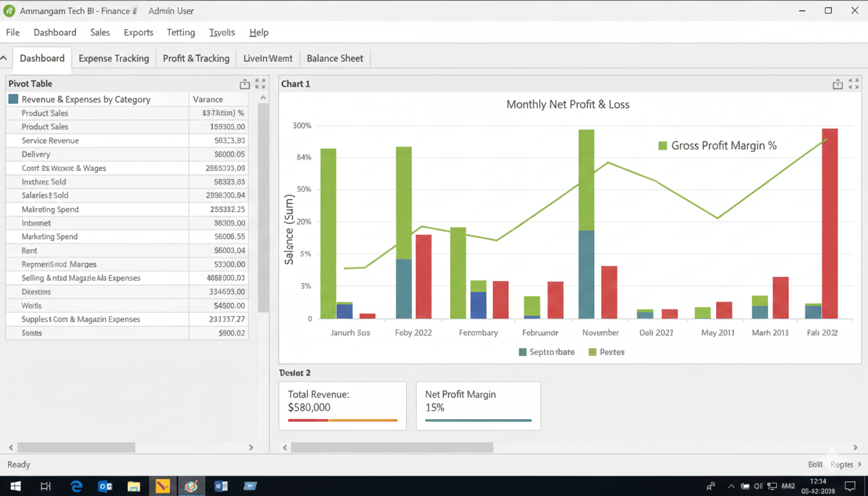Image resolution: width=868 pixels, height=496 pixels.
Task: Toggle the Pestes legend series
Action: point(592,352)
